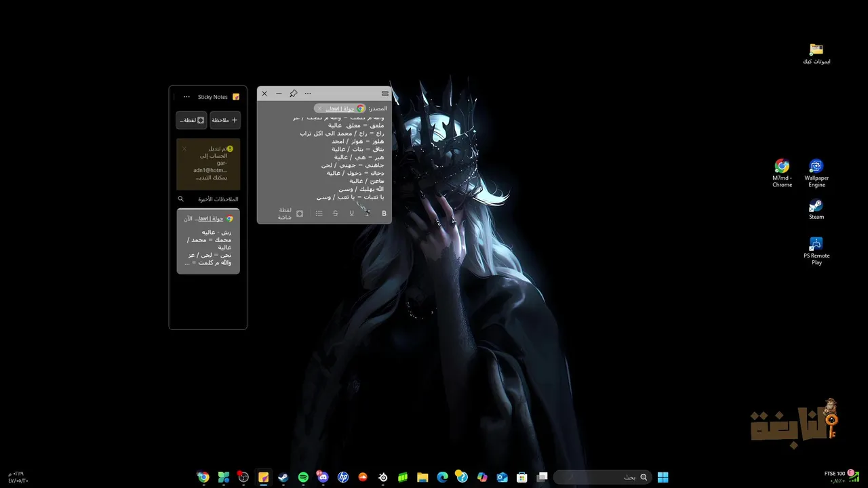Open the Jawl note card in list
Viewport: 868px width, 488px height.
(208, 241)
